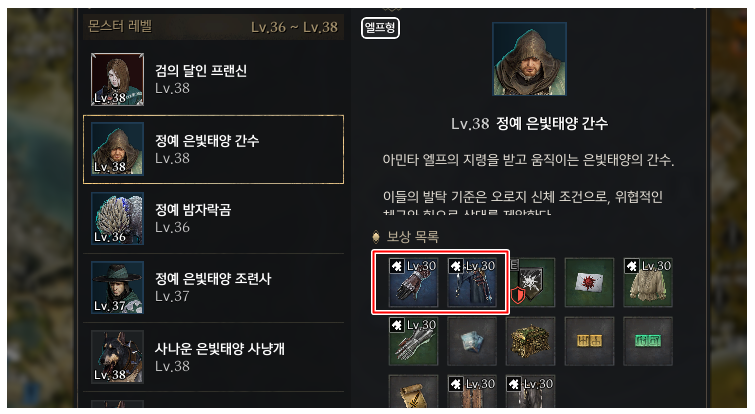Open the shield skill book reward icon
755x414 pixels.
(531, 283)
